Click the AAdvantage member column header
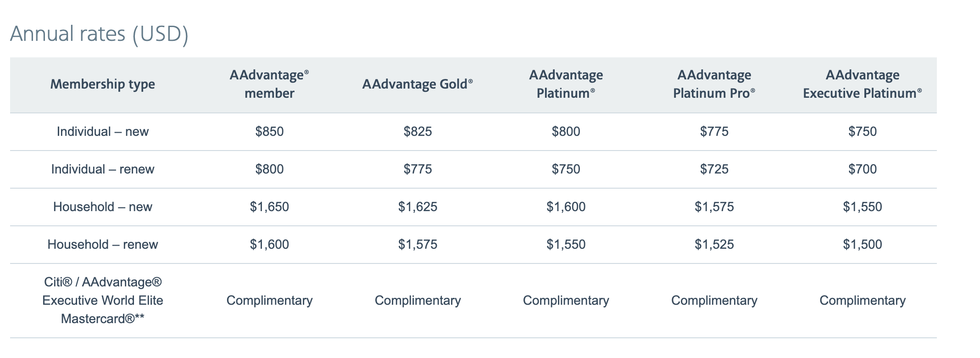Screen dimensions: 980x358 point(269,84)
